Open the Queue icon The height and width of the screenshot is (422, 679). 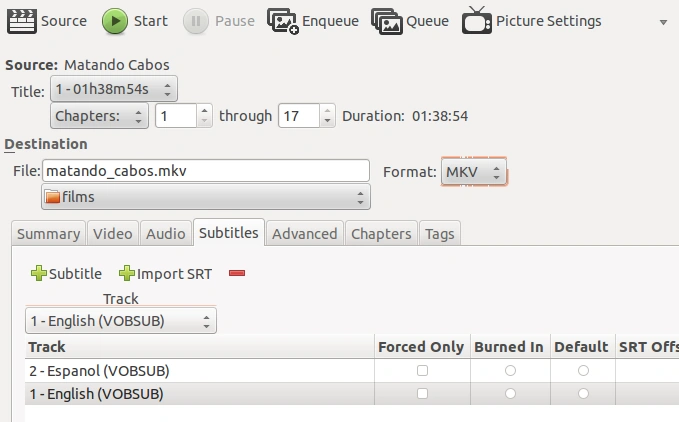click(x=386, y=20)
